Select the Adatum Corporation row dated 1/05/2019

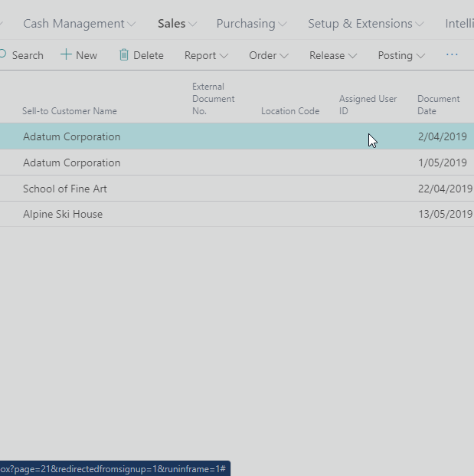[237, 162]
